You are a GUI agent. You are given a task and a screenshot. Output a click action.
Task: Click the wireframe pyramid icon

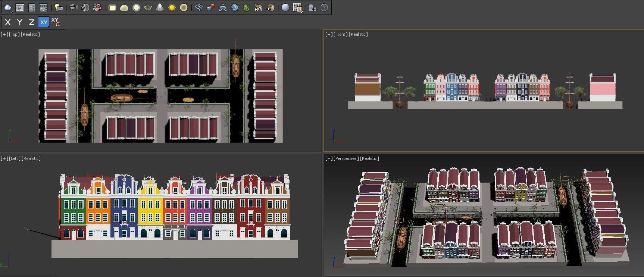(x=223, y=7)
